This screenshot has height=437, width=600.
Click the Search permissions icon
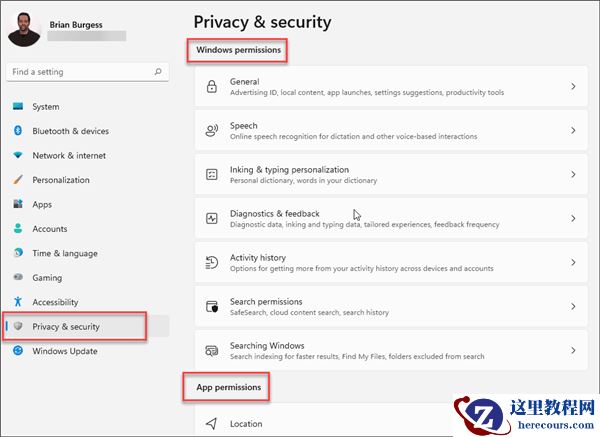[211, 306]
